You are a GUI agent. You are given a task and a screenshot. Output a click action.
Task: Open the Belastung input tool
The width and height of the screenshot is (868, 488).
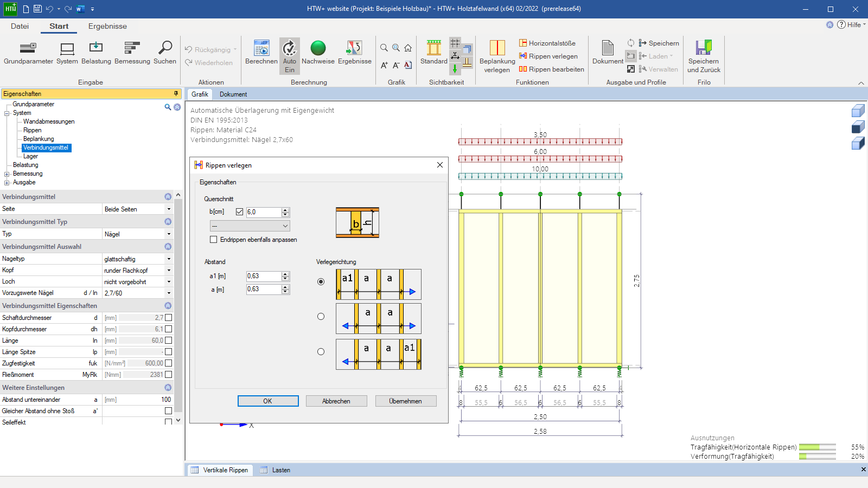coord(96,53)
